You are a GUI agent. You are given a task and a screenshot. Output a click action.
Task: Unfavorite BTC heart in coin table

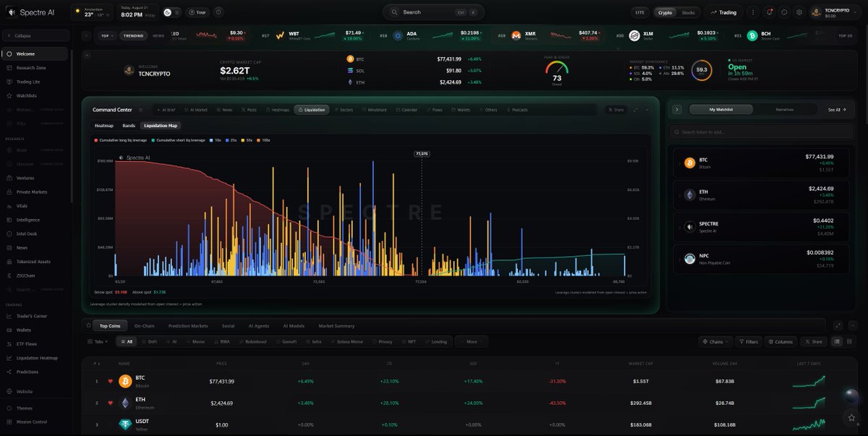tap(111, 381)
